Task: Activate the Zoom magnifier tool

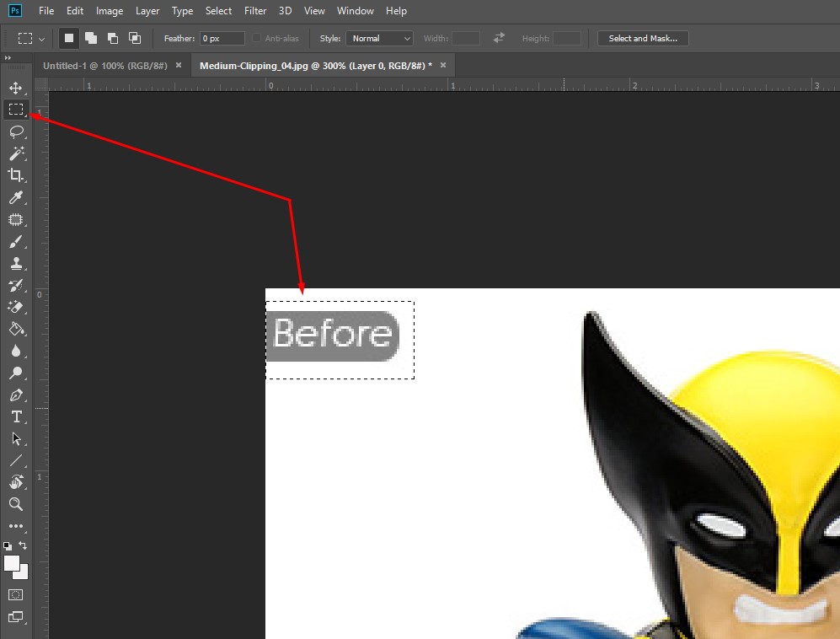Action: (x=15, y=504)
